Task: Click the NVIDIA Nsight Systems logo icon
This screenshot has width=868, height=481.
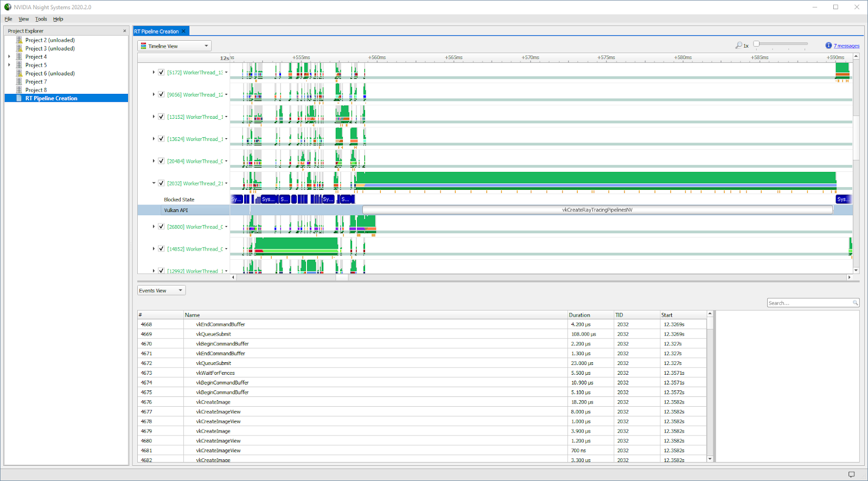Action: (8, 7)
